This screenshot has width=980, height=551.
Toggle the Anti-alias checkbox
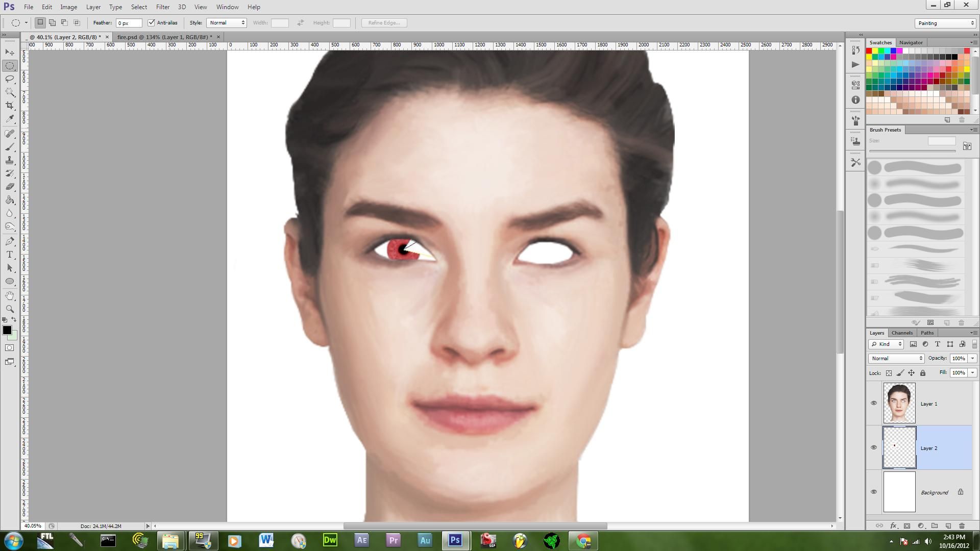click(151, 23)
